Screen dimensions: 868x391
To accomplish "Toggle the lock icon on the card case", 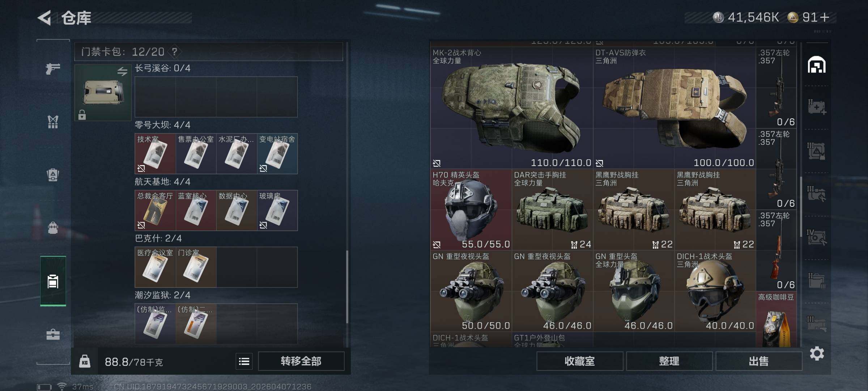I will point(82,115).
